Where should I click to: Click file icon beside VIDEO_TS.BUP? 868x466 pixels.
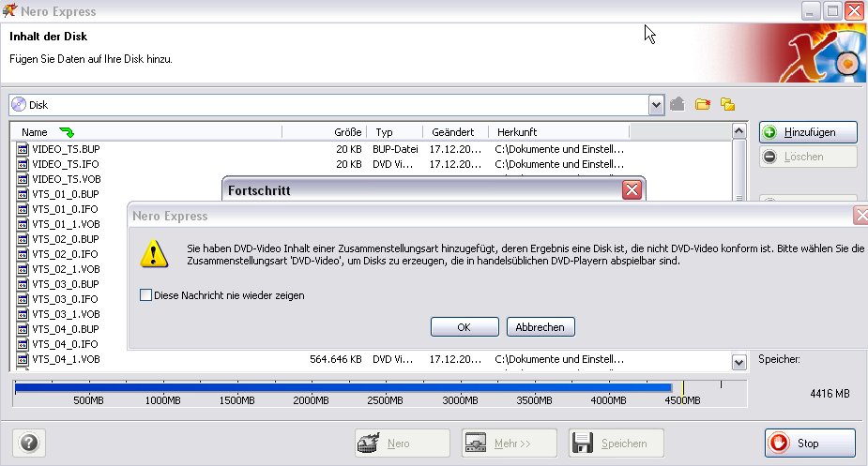click(23, 149)
